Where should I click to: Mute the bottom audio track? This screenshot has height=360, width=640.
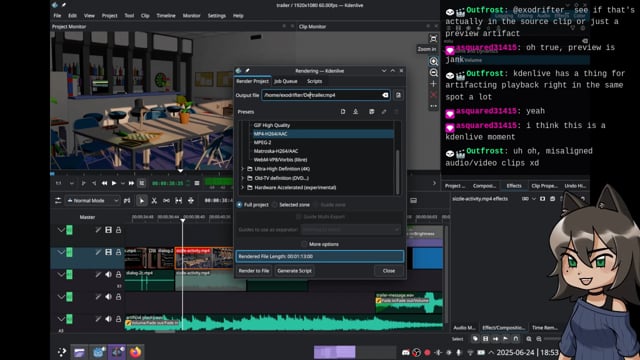[108, 319]
